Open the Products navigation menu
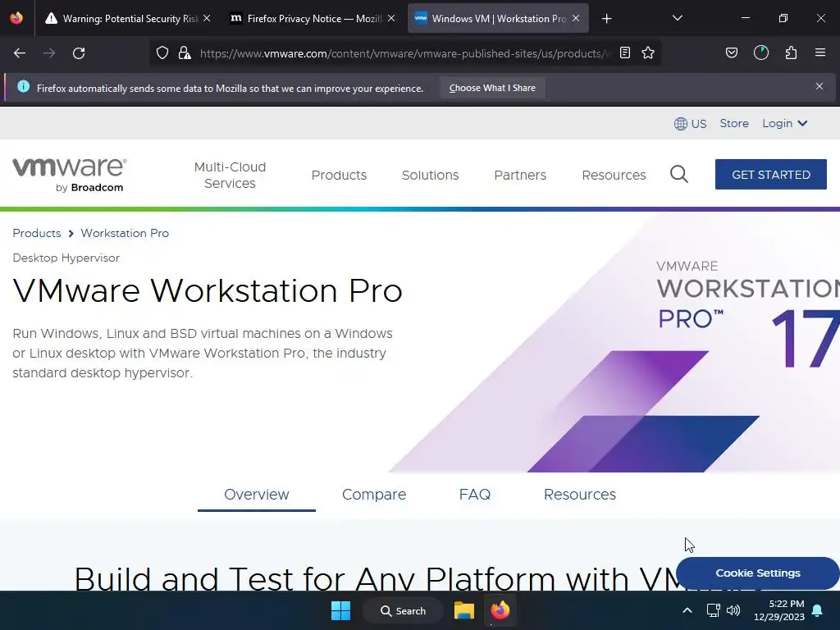This screenshot has height=630, width=840. [x=339, y=176]
